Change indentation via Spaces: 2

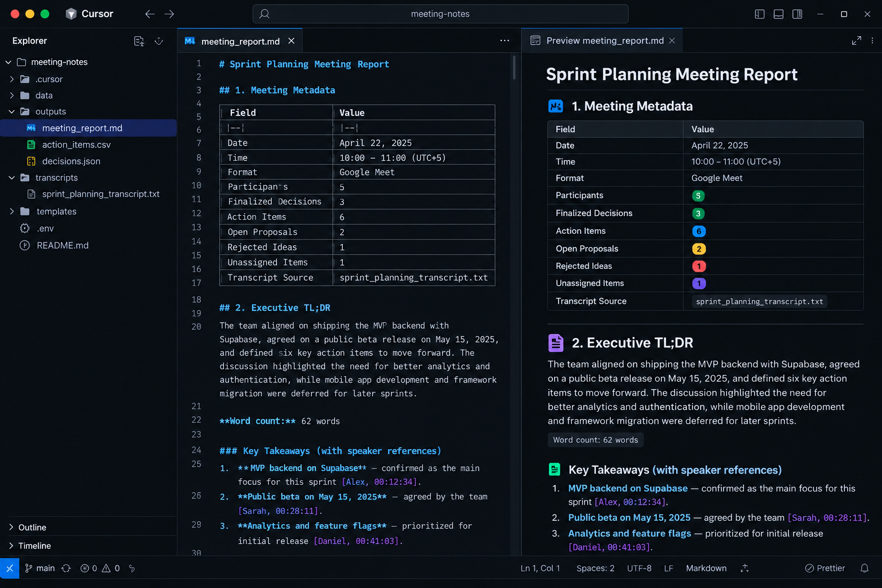tap(595, 568)
